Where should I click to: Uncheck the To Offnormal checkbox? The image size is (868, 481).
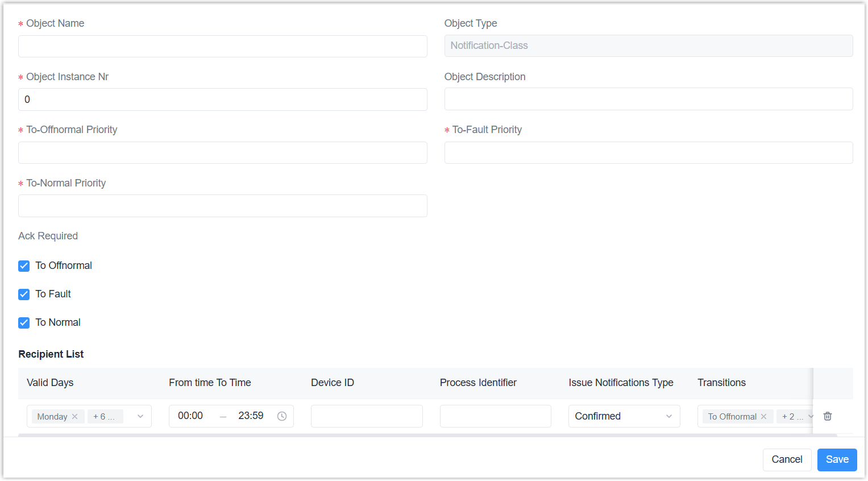pyautogui.click(x=24, y=266)
